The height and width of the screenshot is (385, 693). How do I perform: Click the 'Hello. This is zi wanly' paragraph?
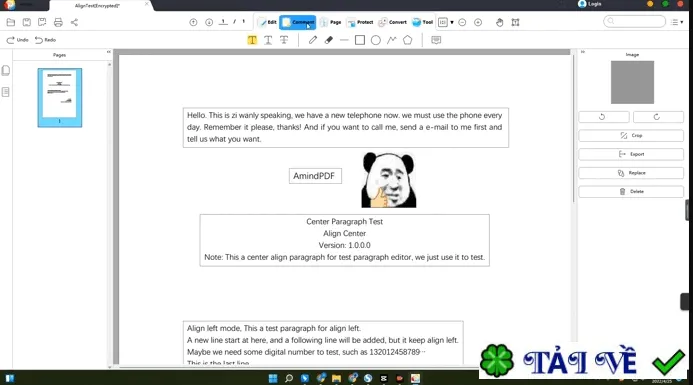(x=346, y=127)
